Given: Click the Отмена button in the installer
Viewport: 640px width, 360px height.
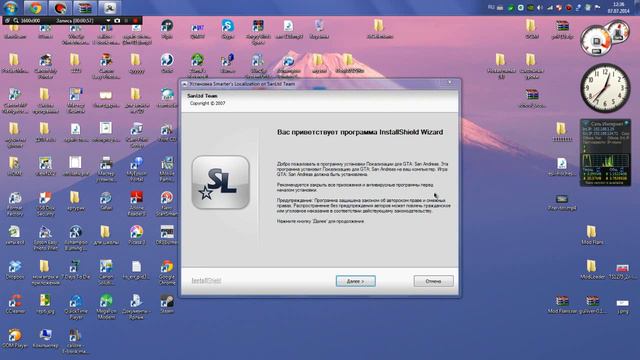Looking at the screenshot, I should tap(433, 281).
